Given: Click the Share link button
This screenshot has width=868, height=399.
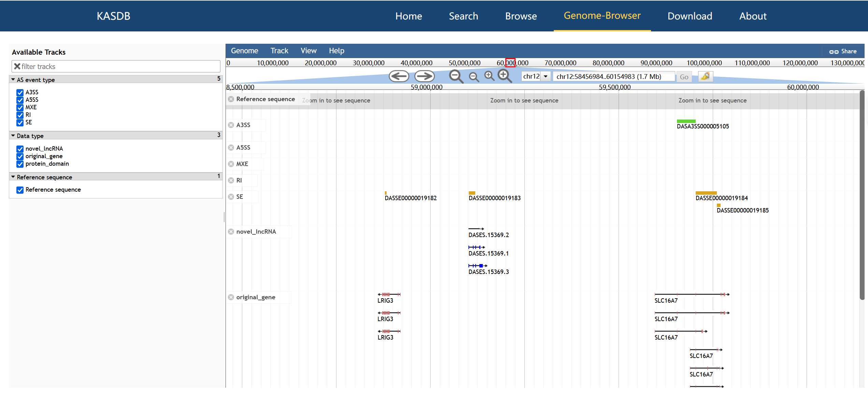Looking at the screenshot, I should tap(843, 51).
